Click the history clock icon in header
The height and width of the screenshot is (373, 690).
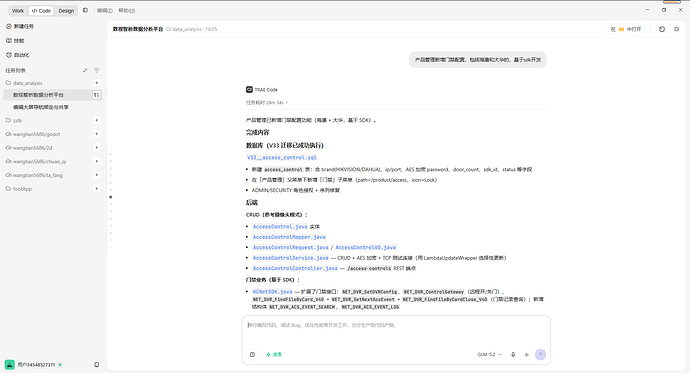pyautogui.click(x=662, y=29)
